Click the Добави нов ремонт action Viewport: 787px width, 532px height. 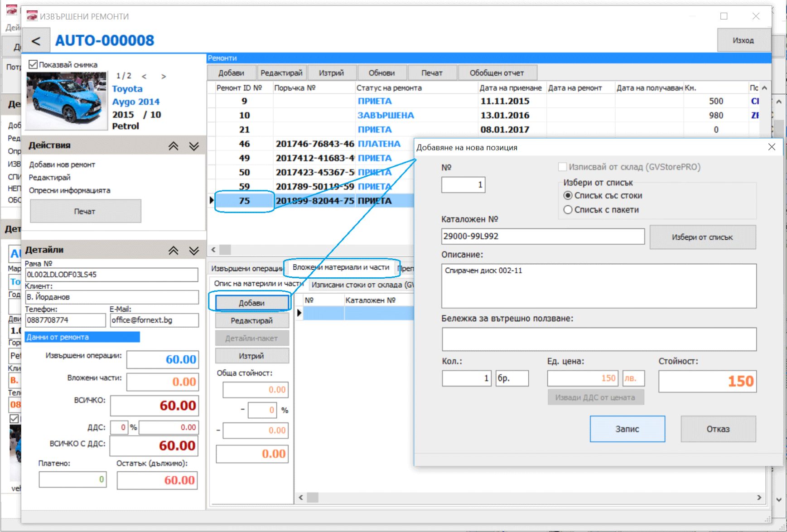pos(62,164)
